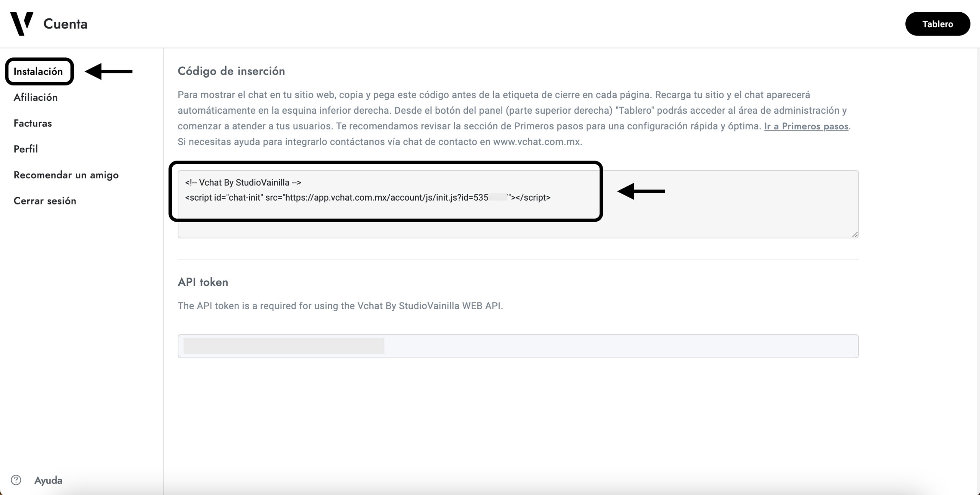Open the Tablero dashboard button
The height and width of the screenshot is (495, 980).
tap(938, 24)
